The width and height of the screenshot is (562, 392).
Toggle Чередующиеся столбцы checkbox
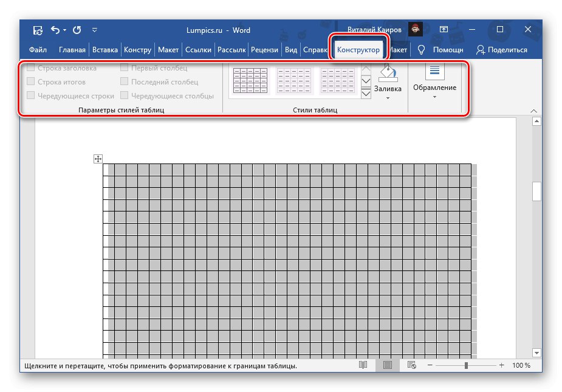tap(124, 95)
